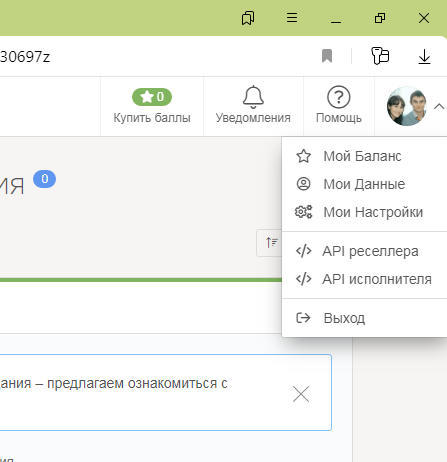The image size is (447, 462).
Task: Open the browser downloads arrow icon
Action: point(424,57)
